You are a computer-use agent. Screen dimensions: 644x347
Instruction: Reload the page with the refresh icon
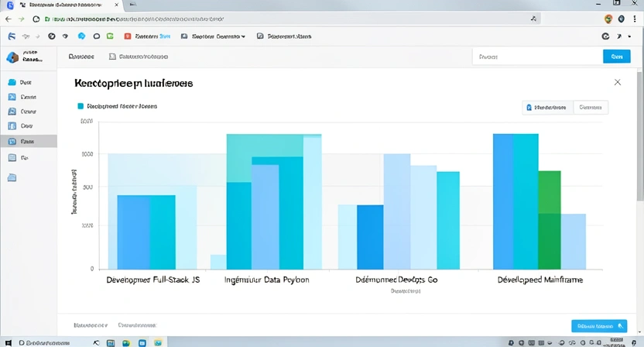35,19
